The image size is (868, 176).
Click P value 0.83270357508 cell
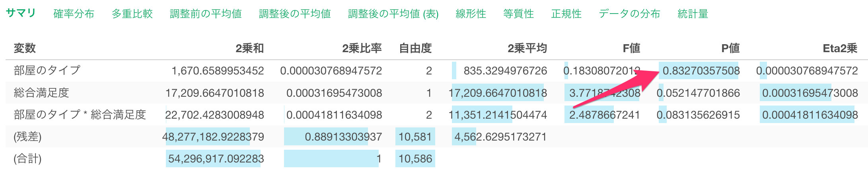(701, 71)
